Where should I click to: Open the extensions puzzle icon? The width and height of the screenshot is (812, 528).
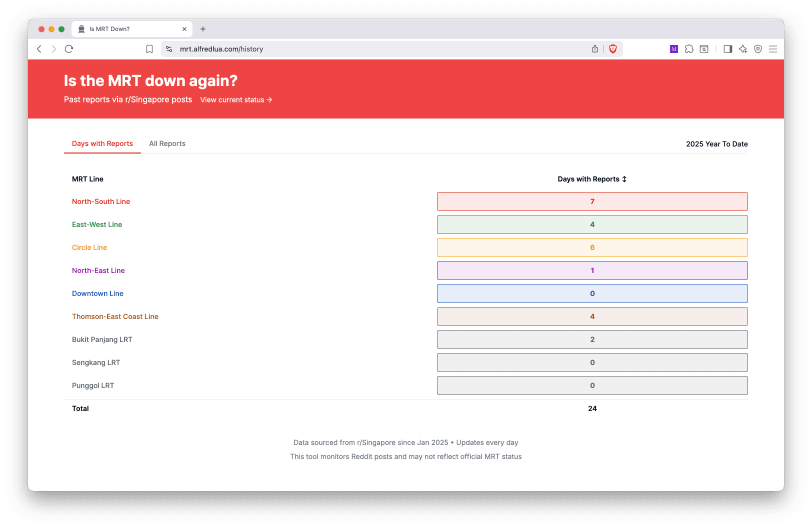tap(689, 49)
